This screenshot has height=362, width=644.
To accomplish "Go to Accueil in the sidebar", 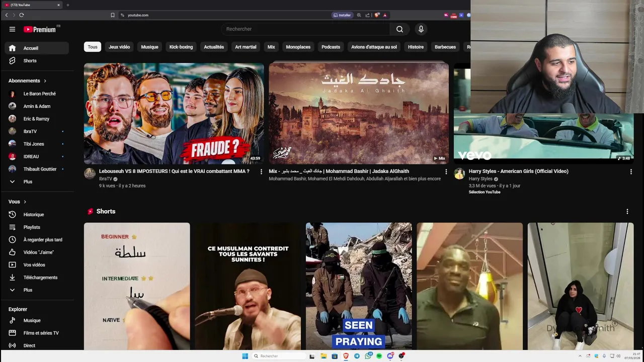I will pyautogui.click(x=37, y=48).
